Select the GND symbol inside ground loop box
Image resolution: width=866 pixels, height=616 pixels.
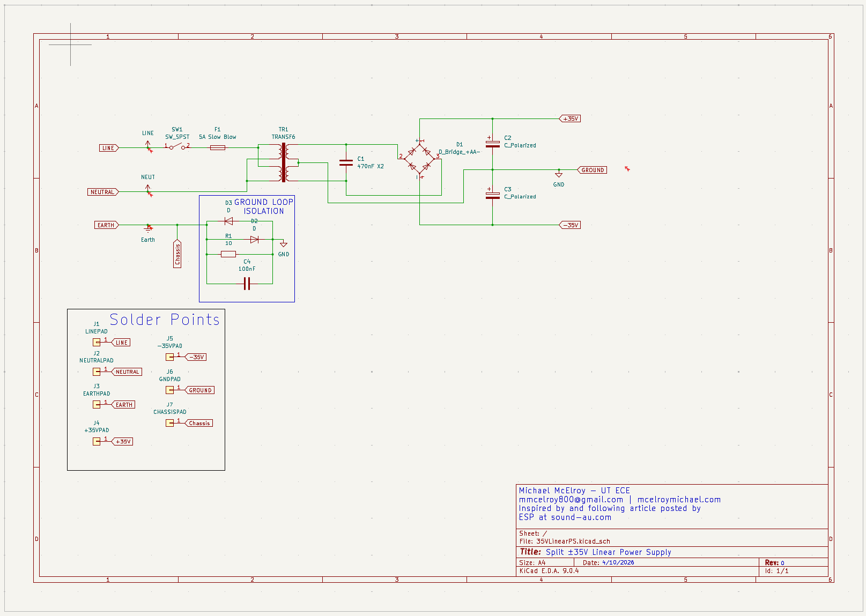pyautogui.click(x=284, y=244)
